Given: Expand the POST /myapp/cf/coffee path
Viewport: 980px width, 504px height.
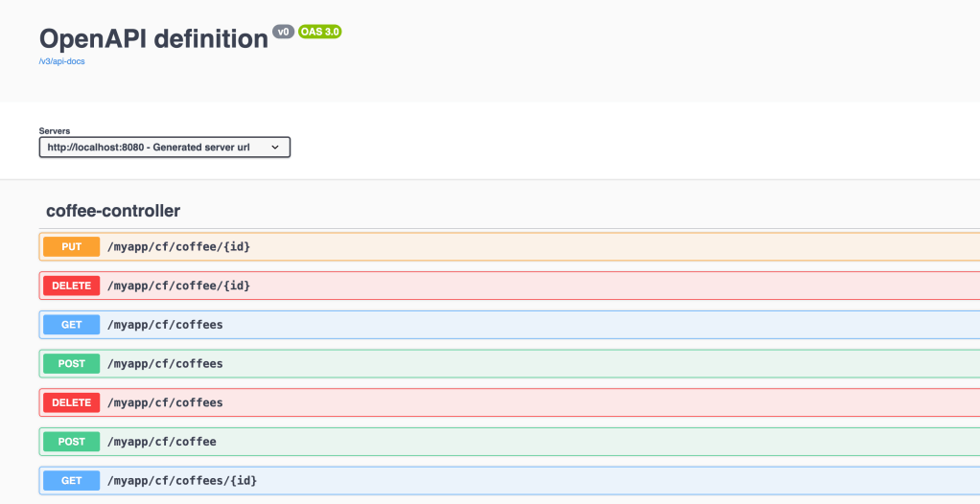Looking at the screenshot, I should [x=162, y=442].
